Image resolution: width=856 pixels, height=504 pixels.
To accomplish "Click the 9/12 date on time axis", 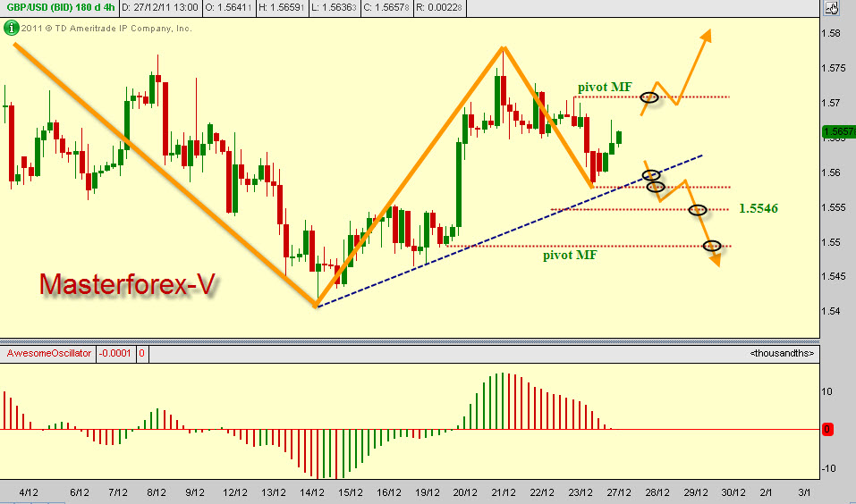I will click(195, 492).
